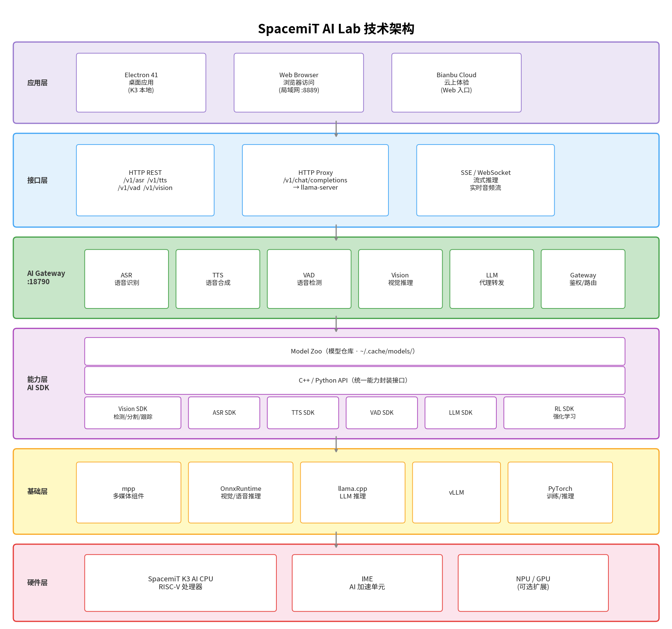Select the TTS SDK box
This screenshot has height=629, width=672.
pos(303,413)
